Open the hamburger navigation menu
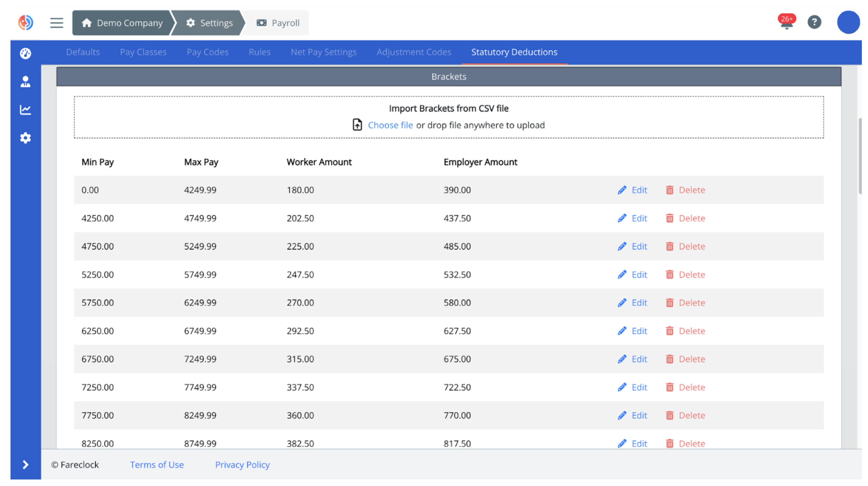The width and height of the screenshot is (868, 486). [x=56, y=22]
